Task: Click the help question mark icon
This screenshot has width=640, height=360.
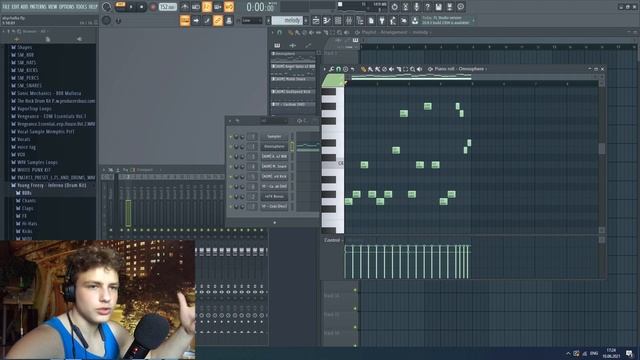Action: [427, 7]
